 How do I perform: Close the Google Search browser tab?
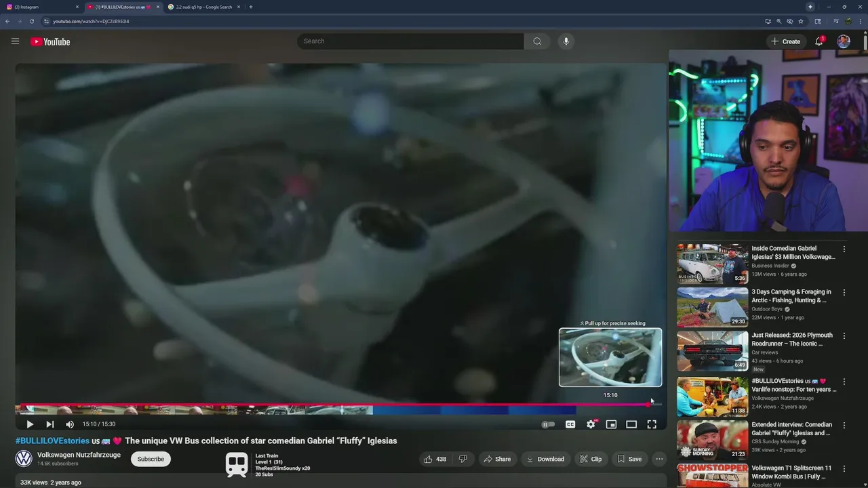tap(237, 7)
